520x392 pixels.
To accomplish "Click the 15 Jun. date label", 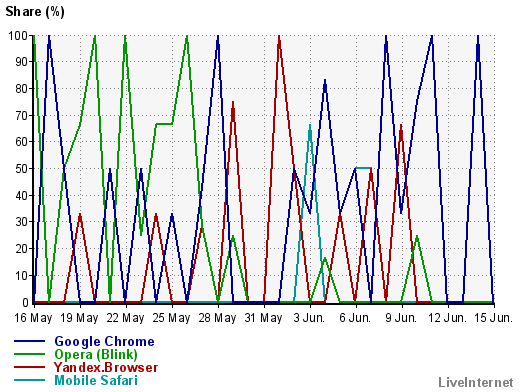I will pos(493,318).
